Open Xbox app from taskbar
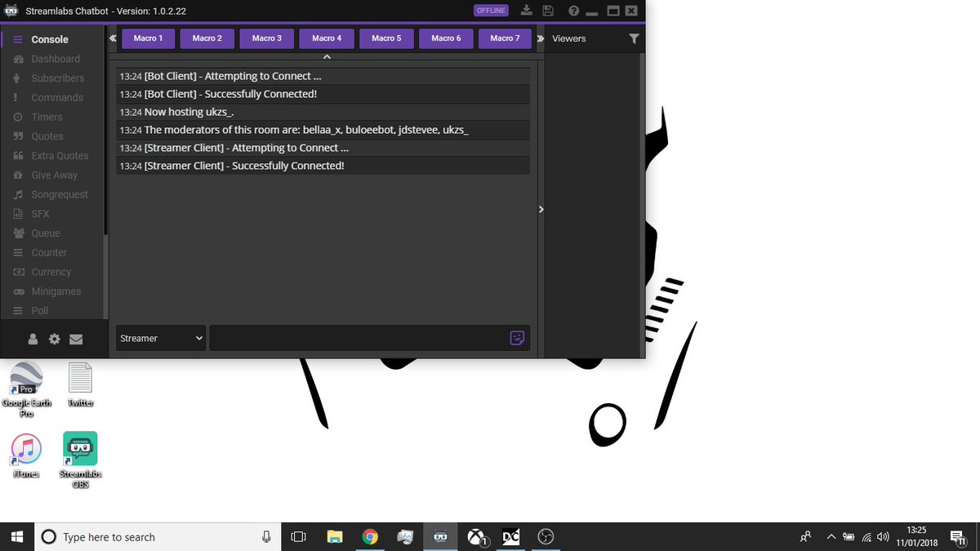Image resolution: width=980 pixels, height=551 pixels. pos(476,537)
